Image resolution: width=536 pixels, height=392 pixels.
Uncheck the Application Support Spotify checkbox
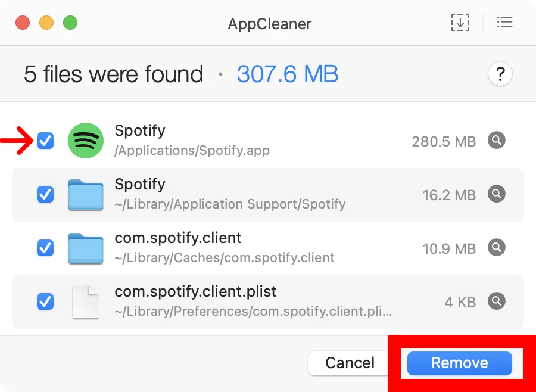point(45,194)
